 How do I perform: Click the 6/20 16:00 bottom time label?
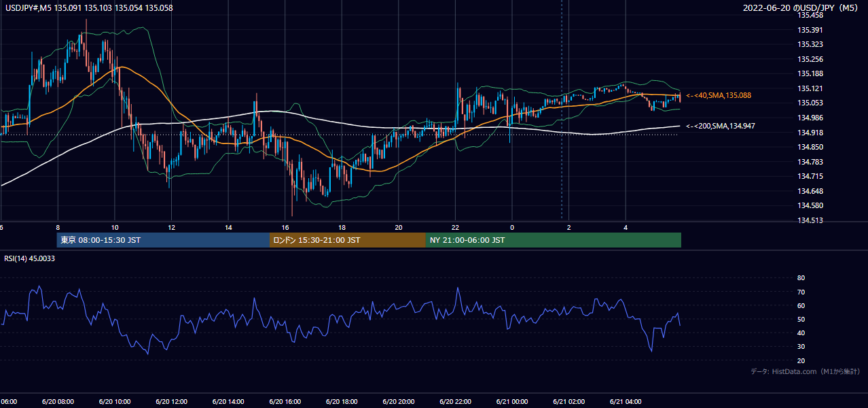tap(285, 402)
